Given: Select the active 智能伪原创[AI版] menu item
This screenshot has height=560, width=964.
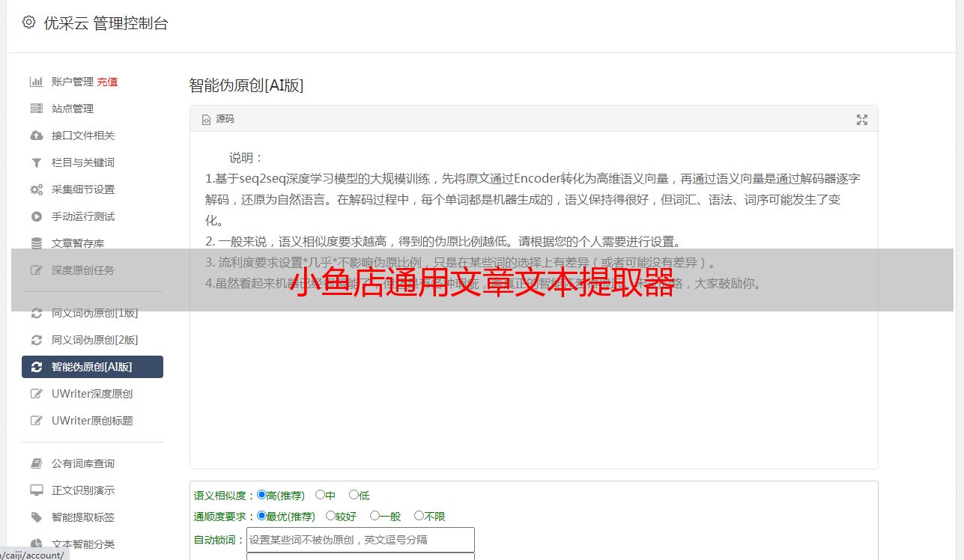Looking at the screenshot, I should click(x=92, y=367).
